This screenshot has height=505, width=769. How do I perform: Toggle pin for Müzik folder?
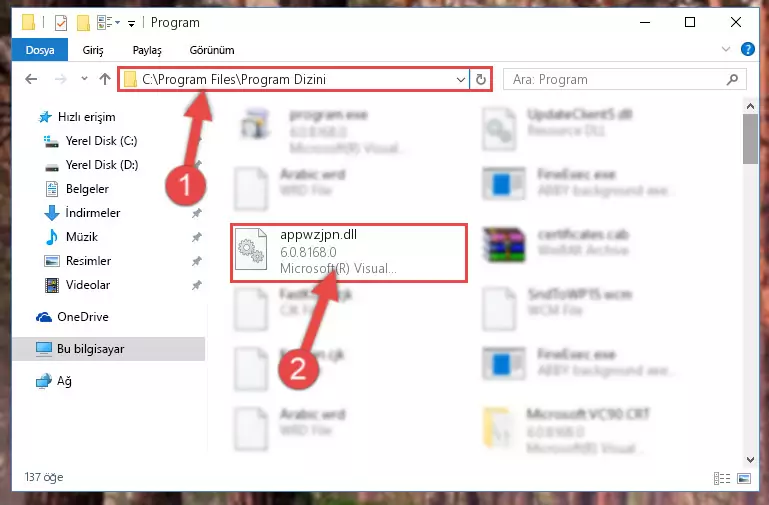(x=197, y=237)
